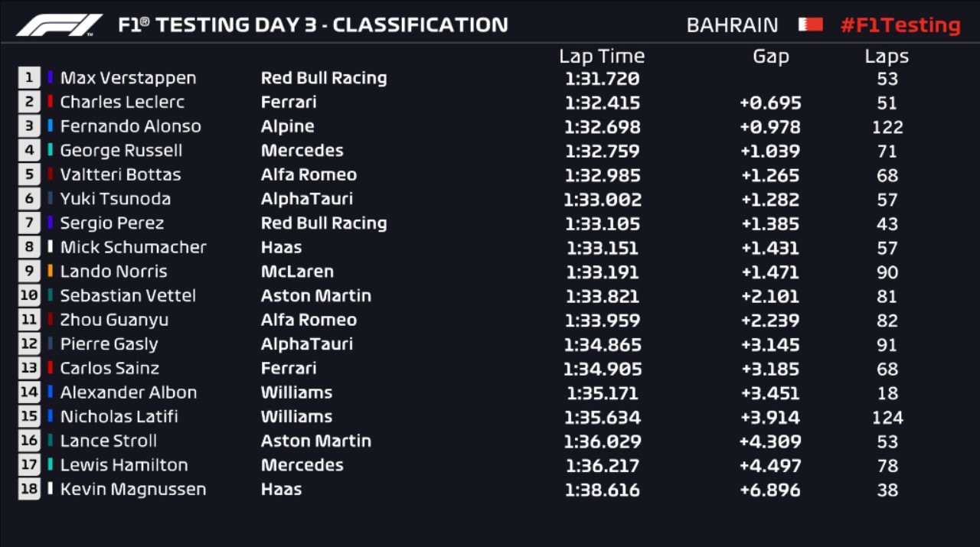Click the Laps column header

coord(887,56)
